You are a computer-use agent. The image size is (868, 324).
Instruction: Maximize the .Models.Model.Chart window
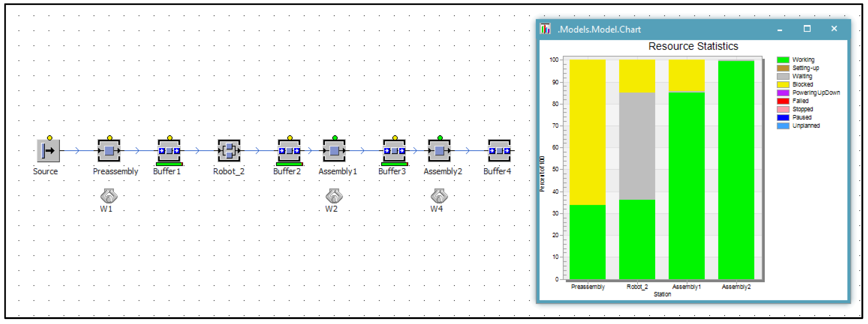(807, 29)
